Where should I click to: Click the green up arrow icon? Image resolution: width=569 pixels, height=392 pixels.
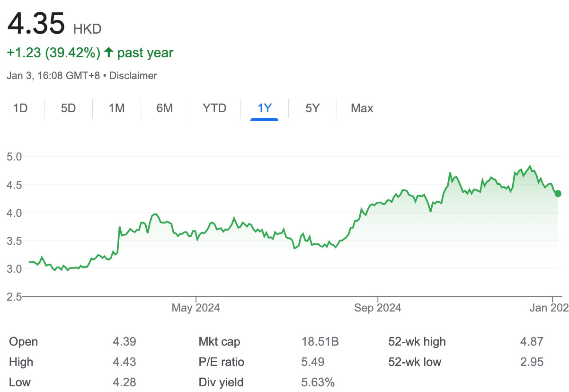(x=109, y=53)
